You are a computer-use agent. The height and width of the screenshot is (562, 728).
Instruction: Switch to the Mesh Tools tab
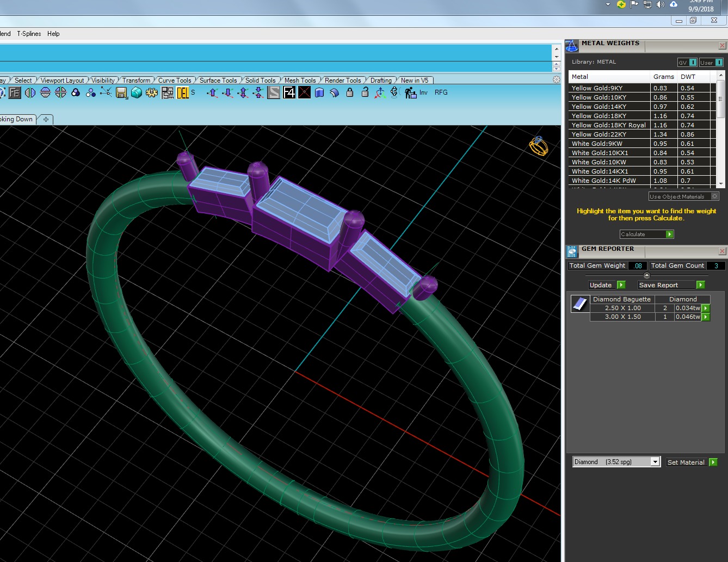coord(300,80)
